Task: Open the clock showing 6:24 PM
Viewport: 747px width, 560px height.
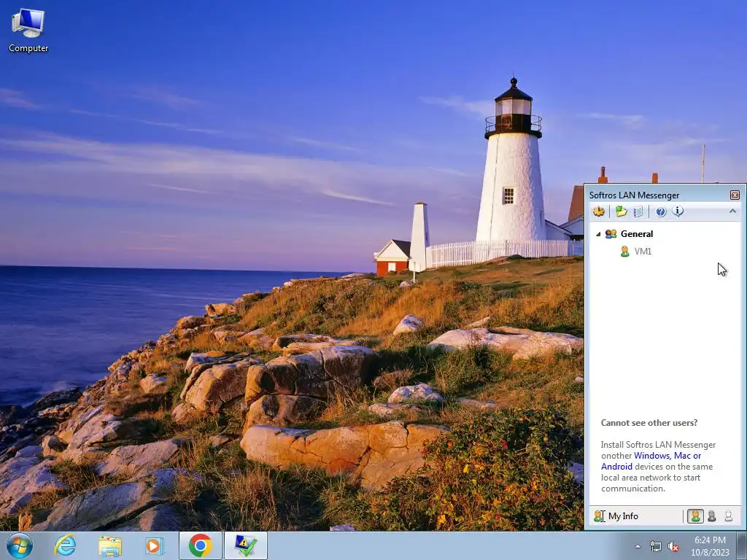Action: [710, 545]
